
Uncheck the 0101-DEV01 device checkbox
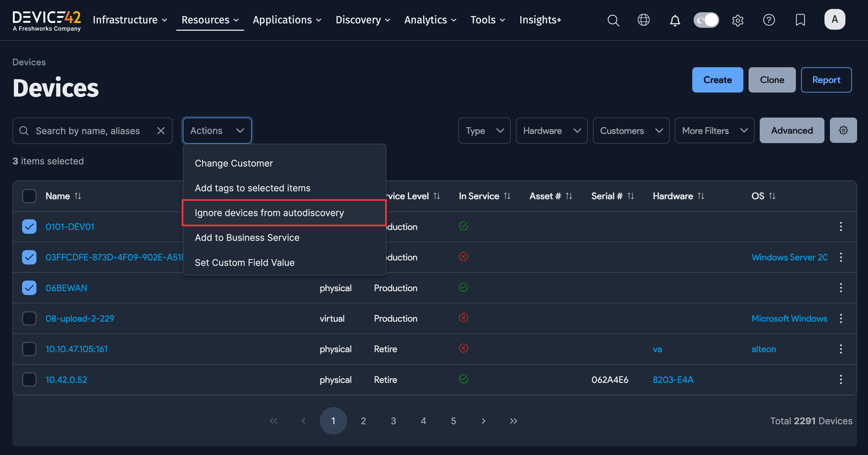29,226
